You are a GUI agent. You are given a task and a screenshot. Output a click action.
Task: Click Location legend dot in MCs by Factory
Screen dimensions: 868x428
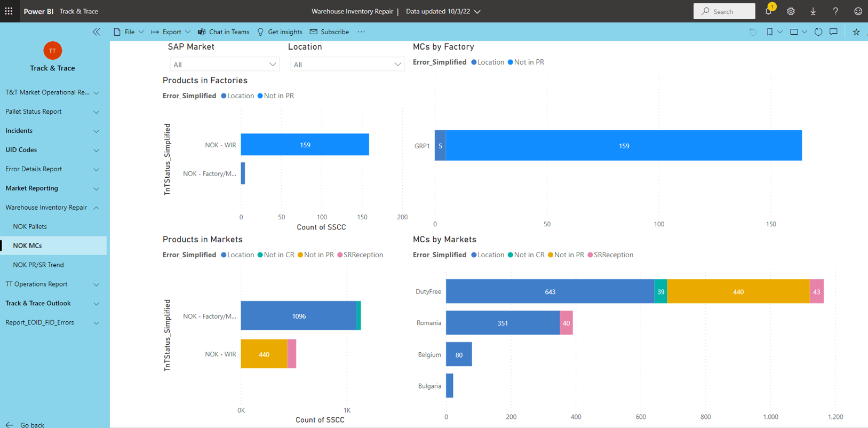click(474, 62)
